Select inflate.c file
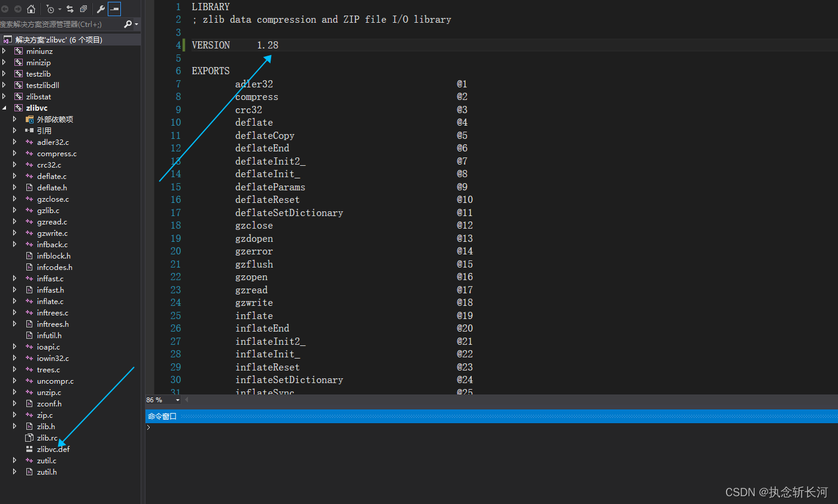 coord(50,301)
